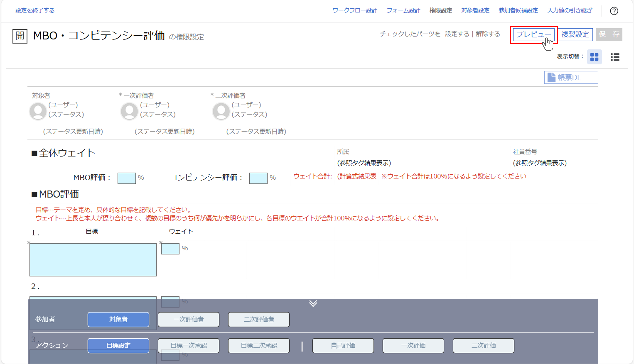The image size is (634, 364).
Task: Select the 二次評価者 participant toggle
Action: coord(259,319)
